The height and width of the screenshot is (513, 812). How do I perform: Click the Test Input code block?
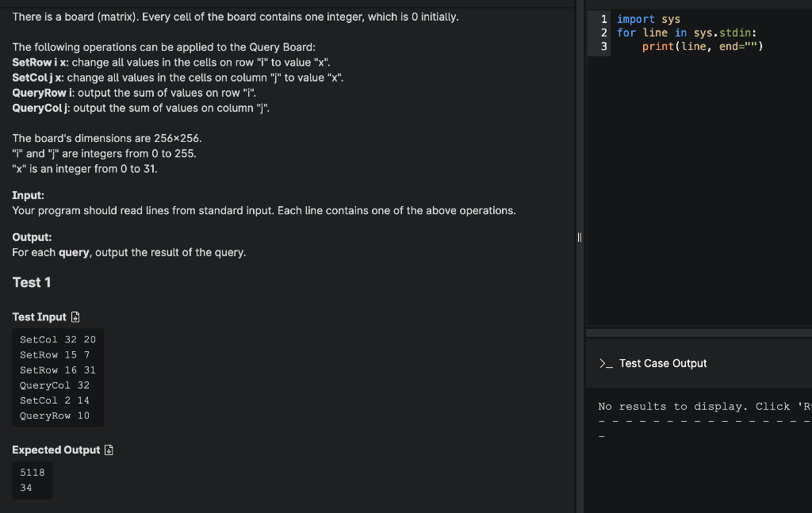[x=57, y=377]
